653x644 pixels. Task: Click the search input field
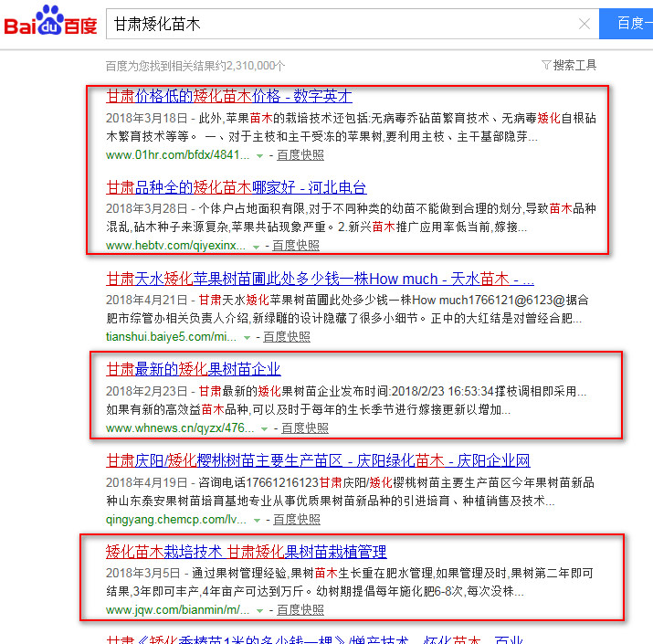click(338, 25)
